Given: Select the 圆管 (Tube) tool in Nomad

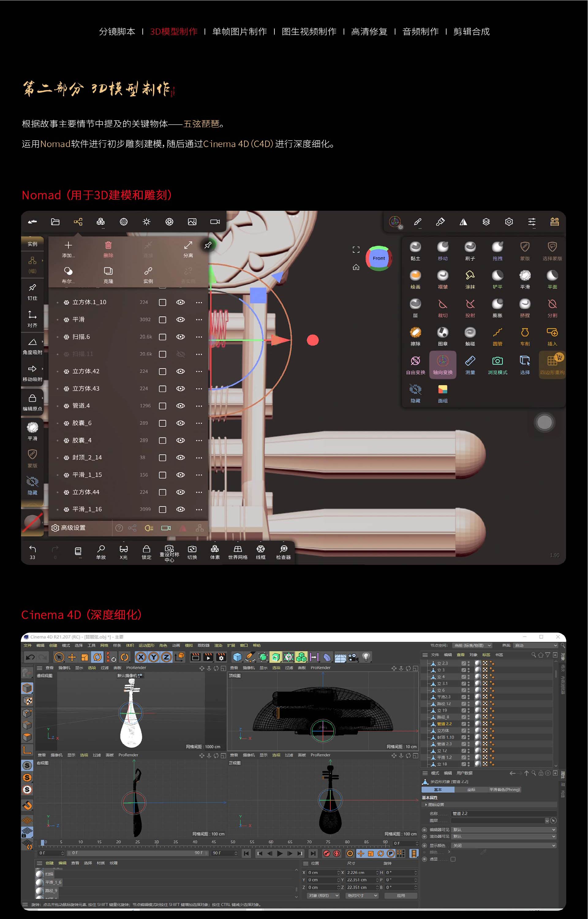Looking at the screenshot, I should (x=497, y=333).
